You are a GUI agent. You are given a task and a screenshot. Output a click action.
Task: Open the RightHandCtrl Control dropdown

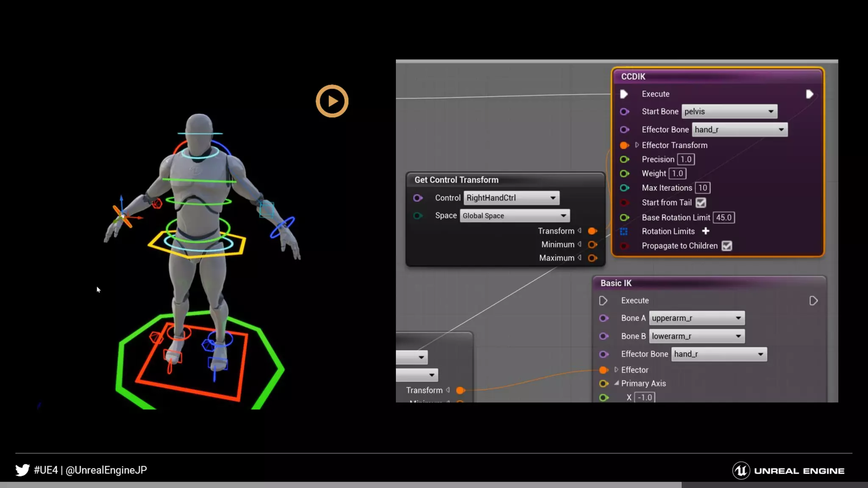[x=511, y=198]
